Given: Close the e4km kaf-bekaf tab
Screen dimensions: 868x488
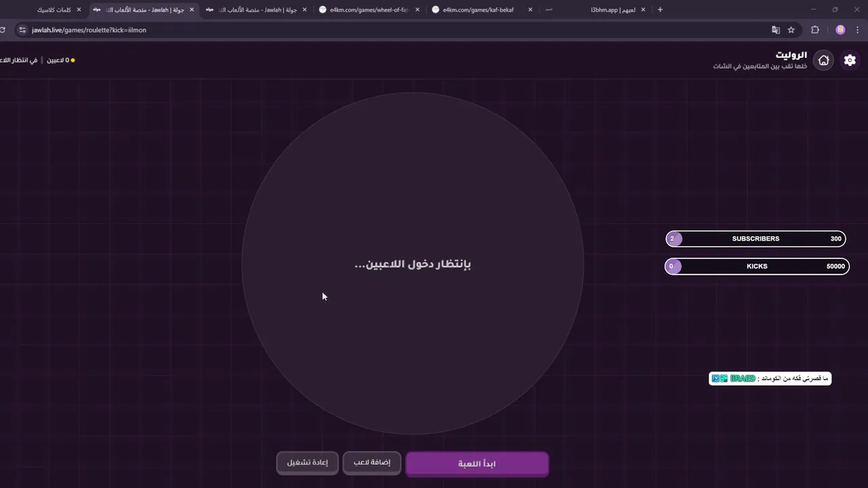Looking at the screenshot, I should 530,10.
